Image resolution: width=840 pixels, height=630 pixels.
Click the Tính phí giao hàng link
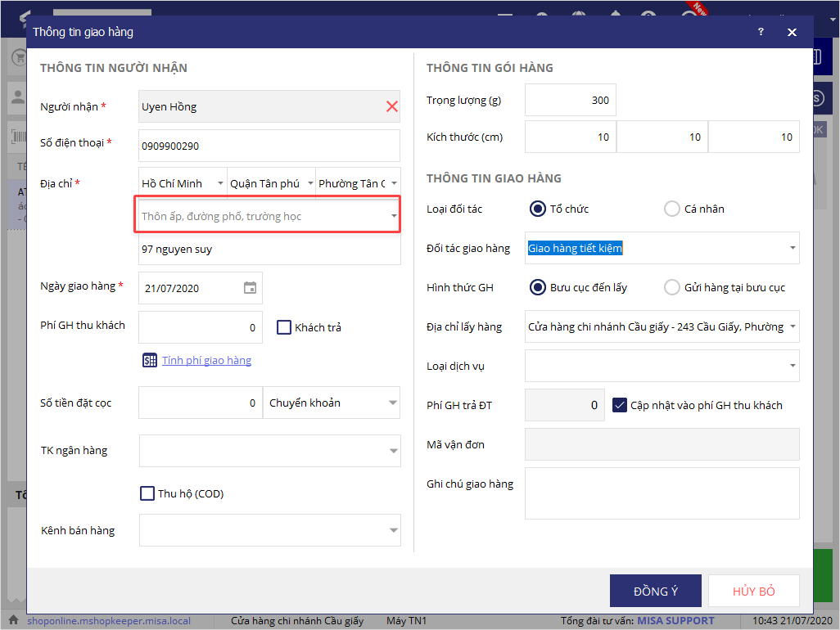coord(206,360)
